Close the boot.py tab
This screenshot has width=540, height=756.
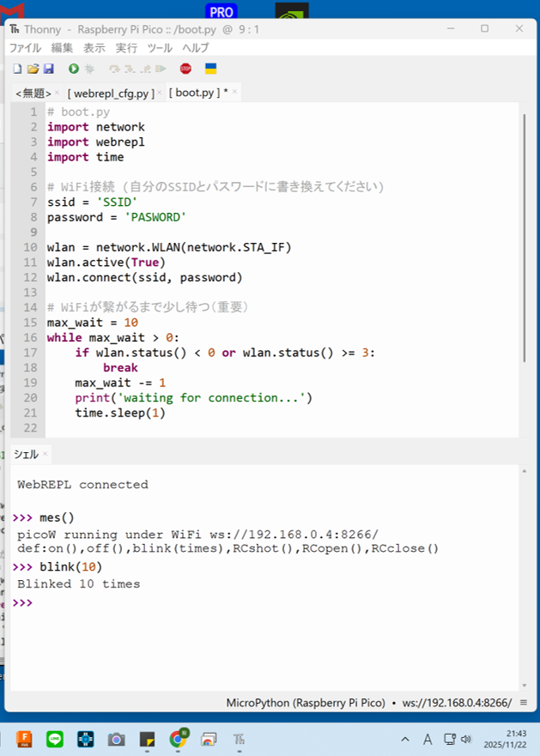tap(234, 92)
